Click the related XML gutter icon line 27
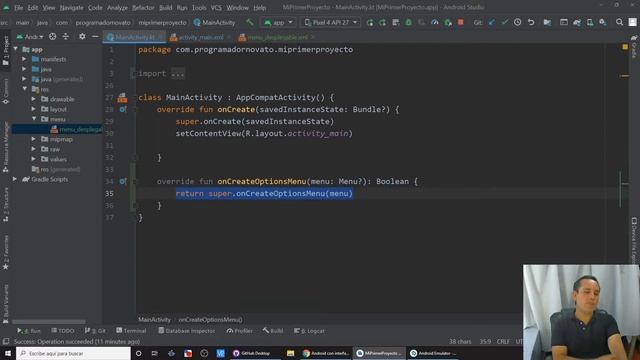640x360 pixels. click(122, 98)
